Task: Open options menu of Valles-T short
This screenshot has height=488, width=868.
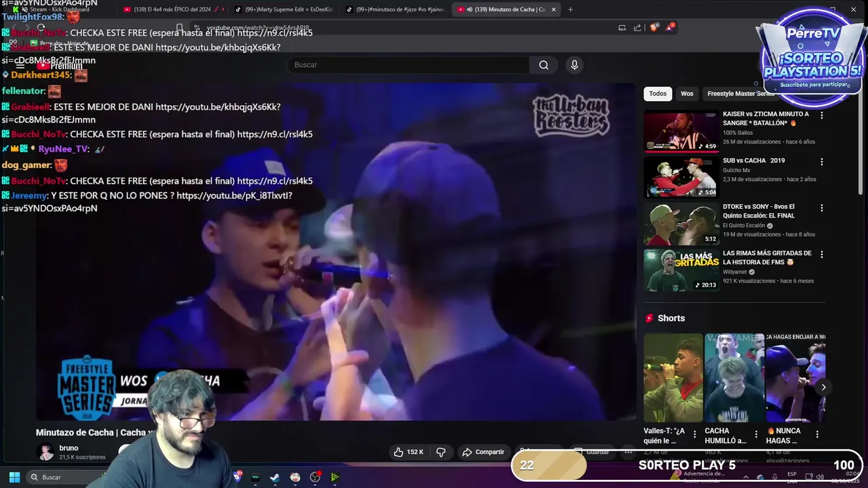Action: (695, 434)
